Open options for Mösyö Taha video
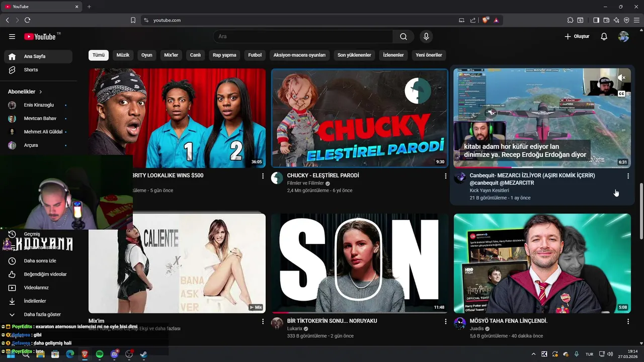644x362 pixels. coord(628,321)
